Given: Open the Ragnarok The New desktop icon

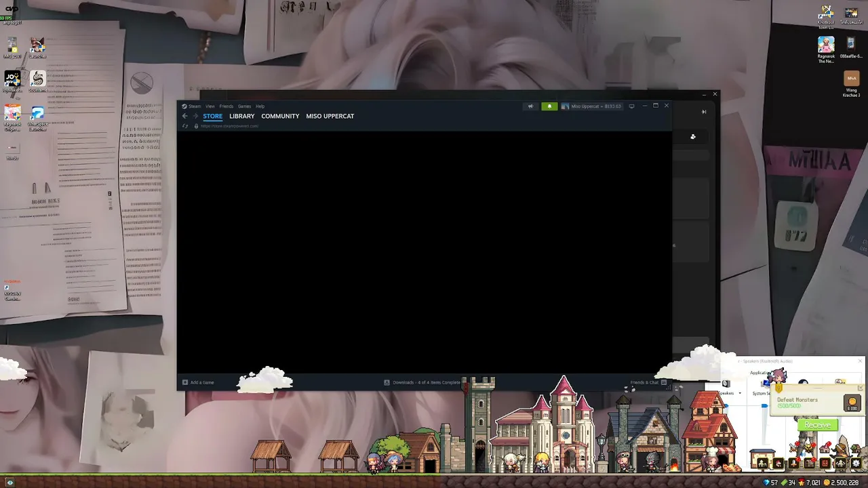Looking at the screenshot, I should (826, 49).
